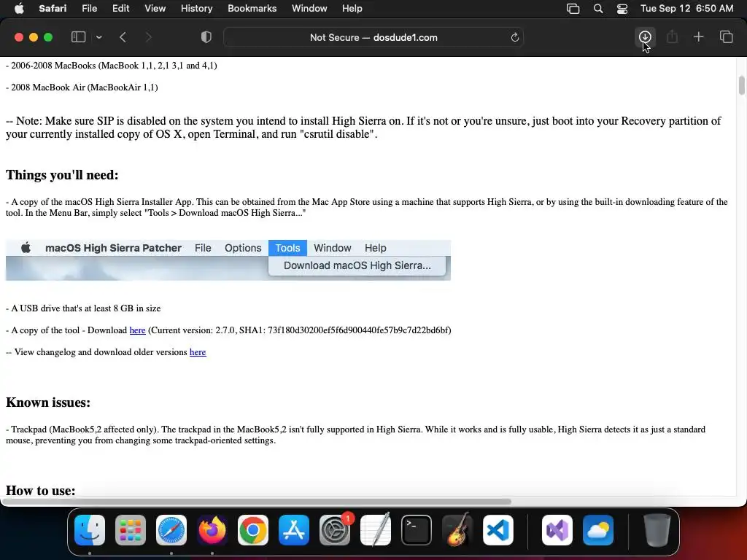Open TextEdit from the Dock
The image size is (747, 560).
click(x=376, y=530)
